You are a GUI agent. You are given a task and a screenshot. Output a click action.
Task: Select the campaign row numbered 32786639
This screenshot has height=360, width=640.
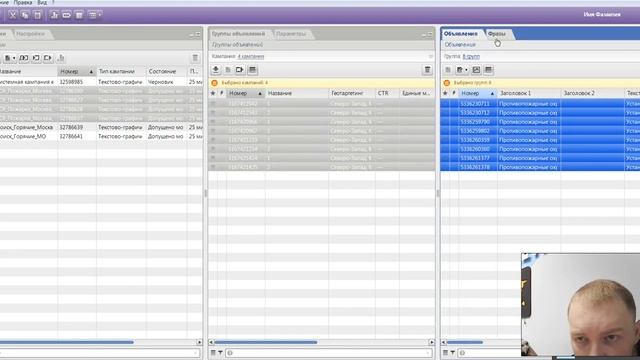(x=101, y=127)
